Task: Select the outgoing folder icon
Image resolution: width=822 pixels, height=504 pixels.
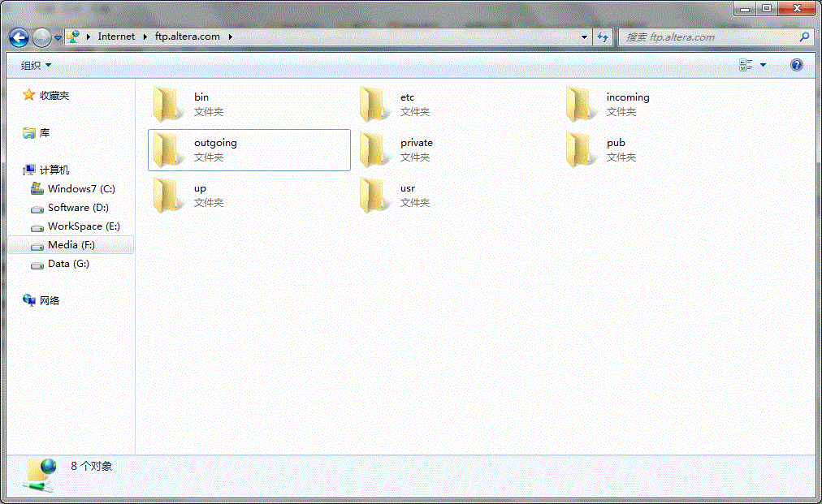Action: click(x=167, y=150)
